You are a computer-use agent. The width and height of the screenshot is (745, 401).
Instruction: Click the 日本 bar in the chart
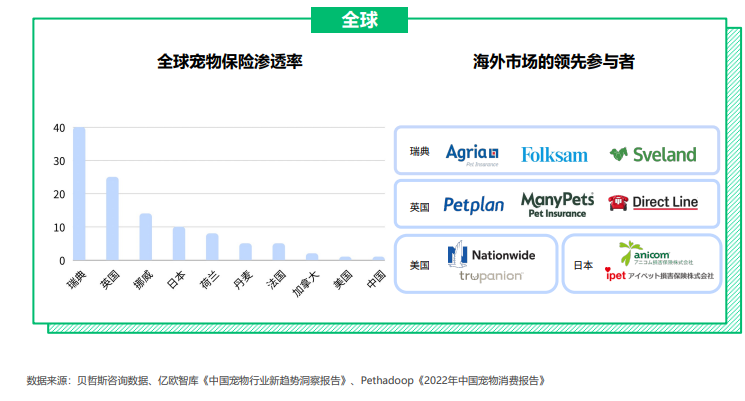(179, 244)
